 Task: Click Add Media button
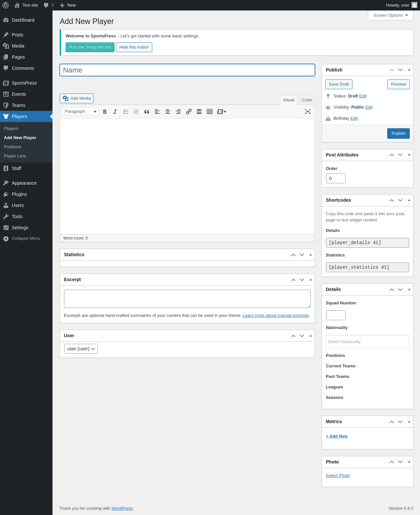tap(77, 98)
